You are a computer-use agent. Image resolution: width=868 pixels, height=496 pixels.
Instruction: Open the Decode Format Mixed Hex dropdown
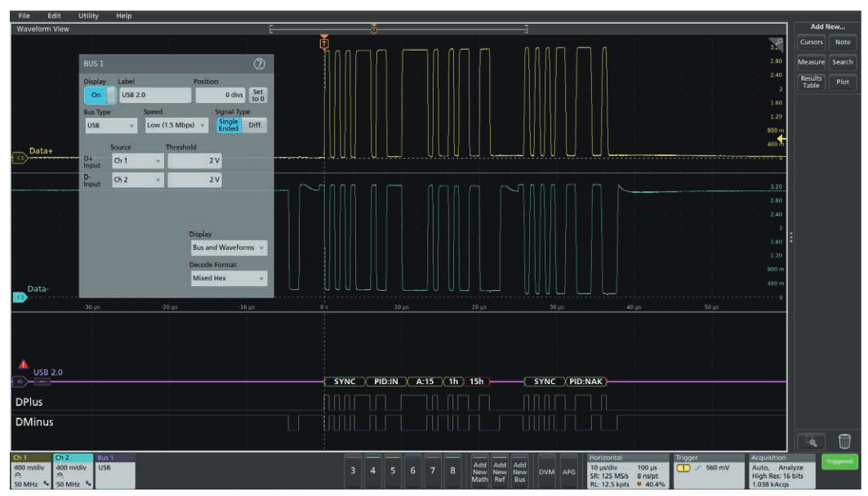(227, 279)
